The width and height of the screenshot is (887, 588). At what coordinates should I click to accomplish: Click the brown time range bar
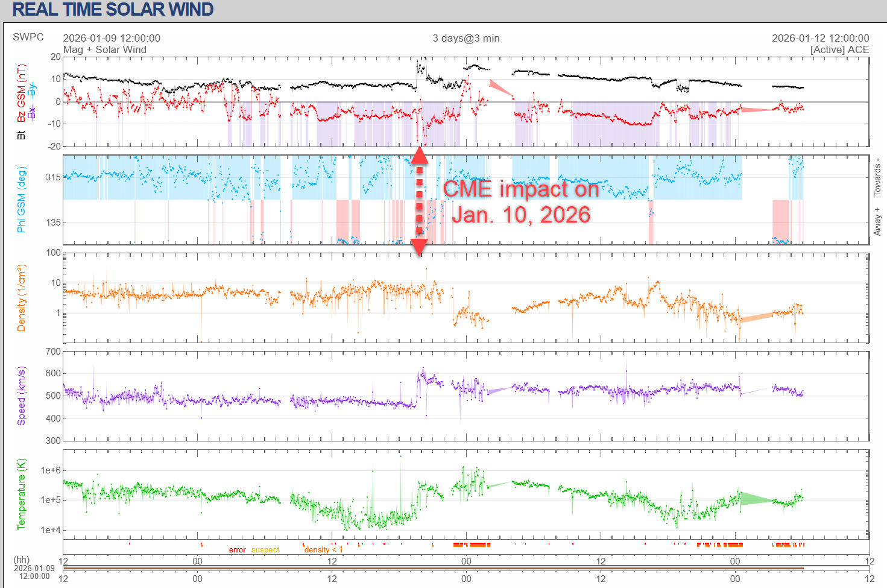coord(433,568)
